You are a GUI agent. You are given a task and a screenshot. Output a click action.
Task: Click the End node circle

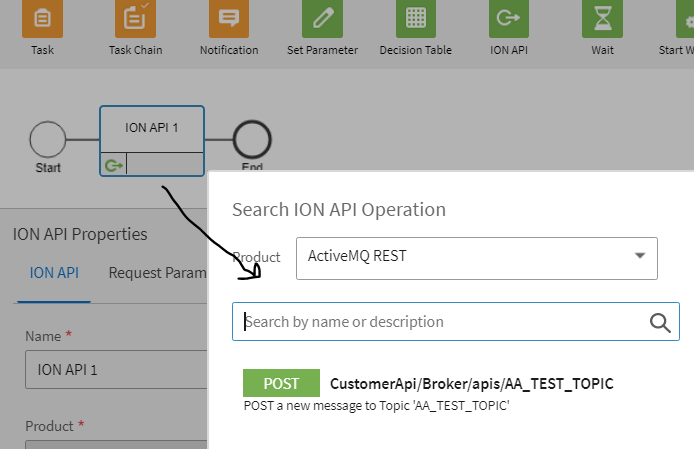[252, 139]
